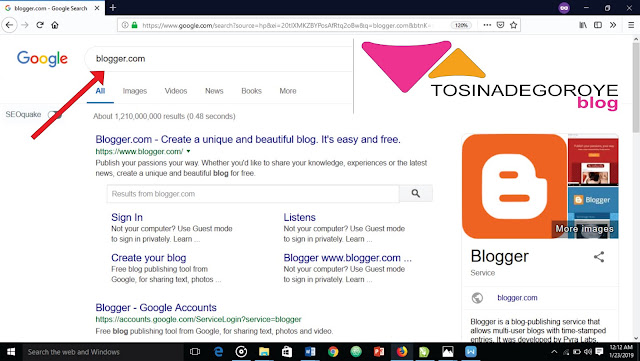Launch Chrome from the taskbar
Screen dimensions: 640x361
point(333,352)
